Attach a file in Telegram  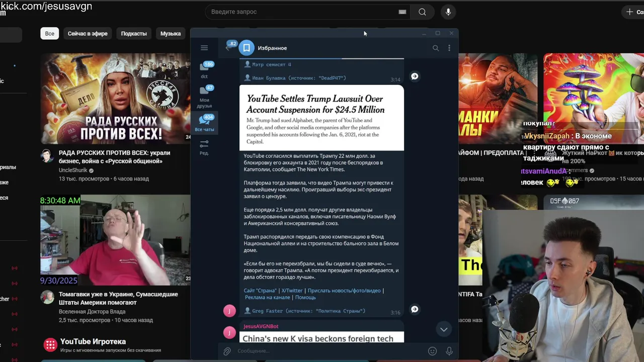(x=227, y=351)
